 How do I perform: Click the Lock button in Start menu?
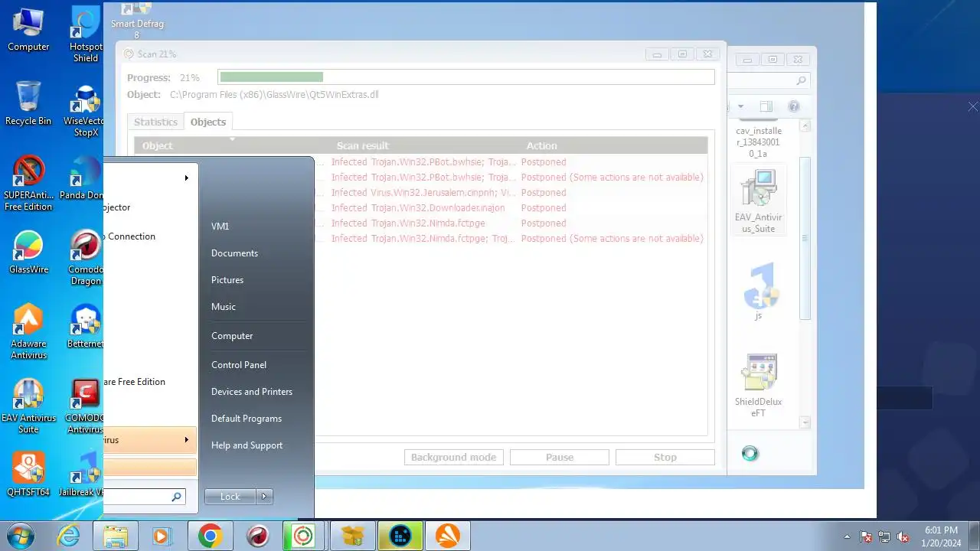coord(230,497)
